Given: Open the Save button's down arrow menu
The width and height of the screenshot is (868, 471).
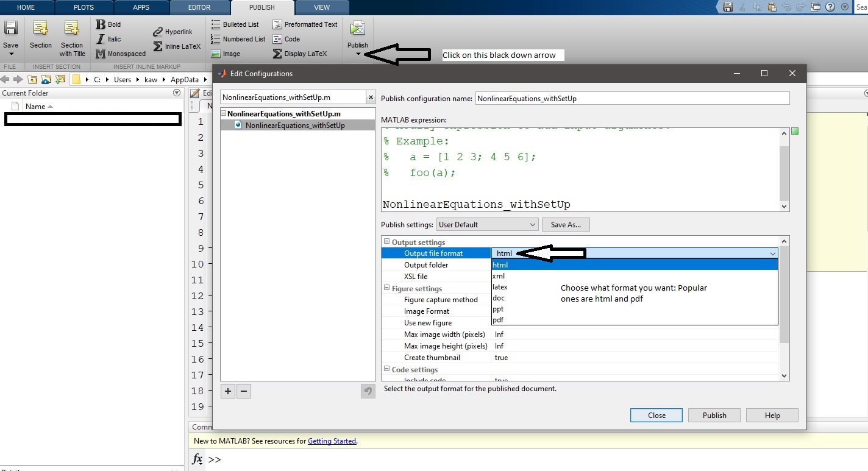Looking at the screenshot, I should (x=11, y=54).
